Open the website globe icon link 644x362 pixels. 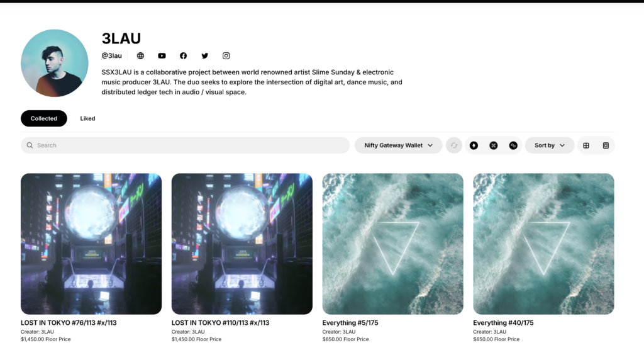coord(140,55)
